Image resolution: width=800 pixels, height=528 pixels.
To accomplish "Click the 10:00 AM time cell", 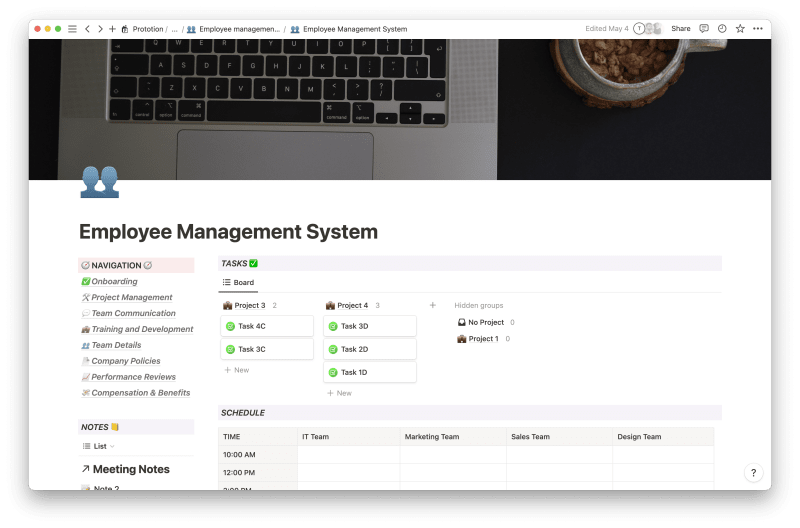I will (x=258, y=455).
